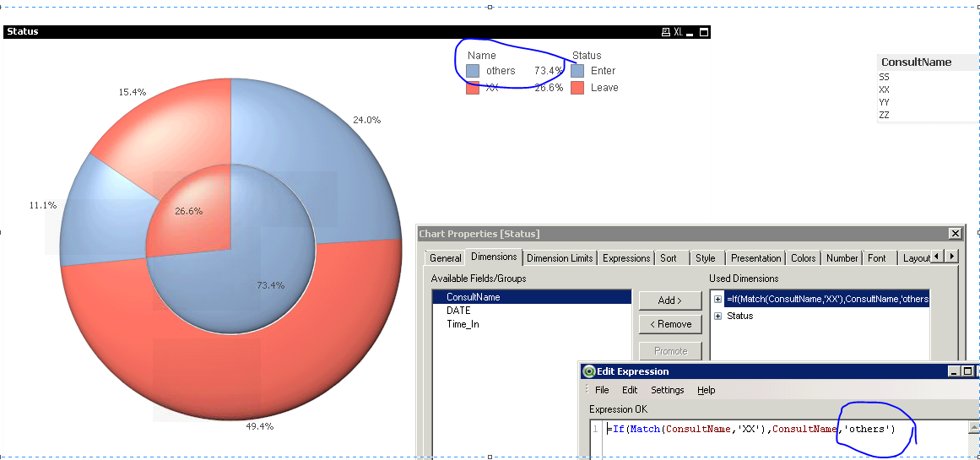This screenshot has height=460, width=980.
Task: Open the Layout tab
Action: (915, 258)
